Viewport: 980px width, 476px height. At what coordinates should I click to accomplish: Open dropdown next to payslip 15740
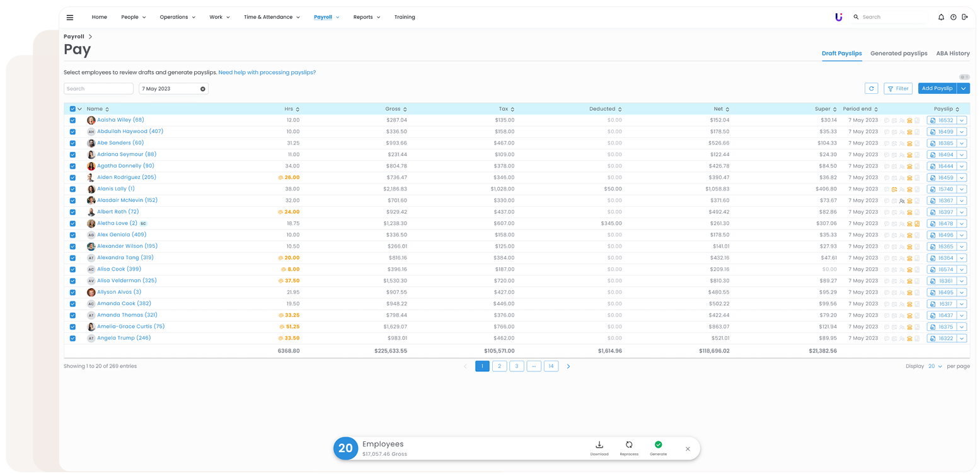[x=962, y=189]
